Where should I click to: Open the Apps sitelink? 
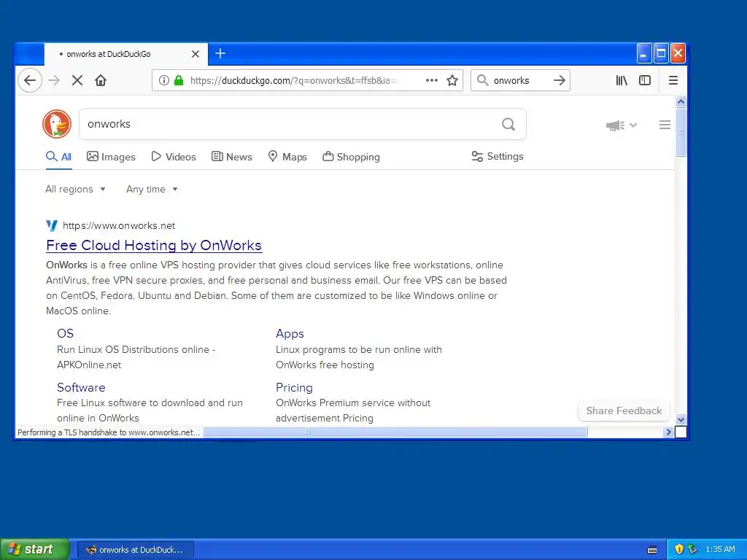[290, 333]
